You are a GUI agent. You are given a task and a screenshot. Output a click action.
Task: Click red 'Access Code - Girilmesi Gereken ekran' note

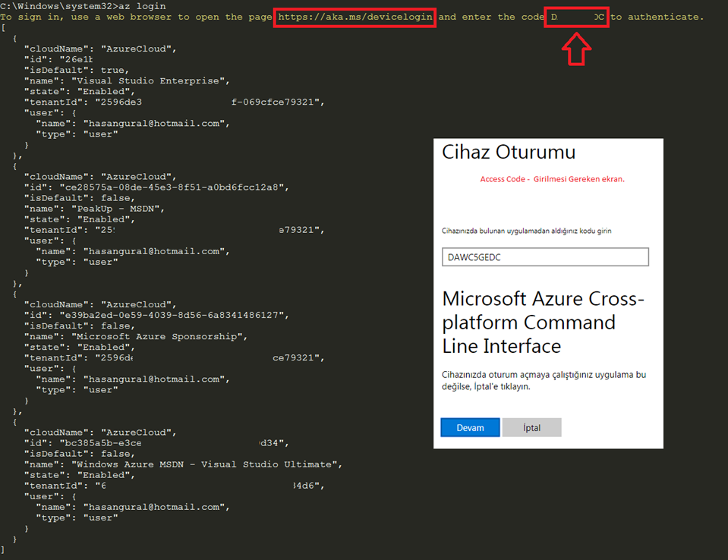point(552,179)
